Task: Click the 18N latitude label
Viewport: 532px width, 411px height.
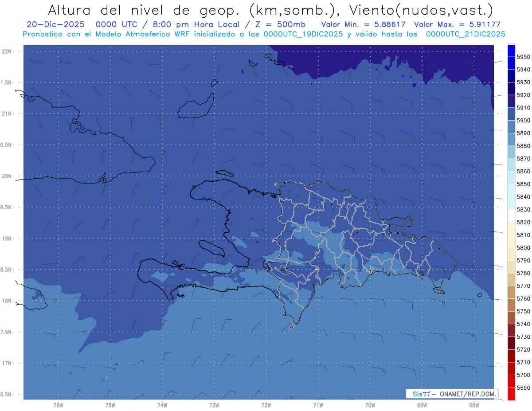Action: click(x=7, y=301)
